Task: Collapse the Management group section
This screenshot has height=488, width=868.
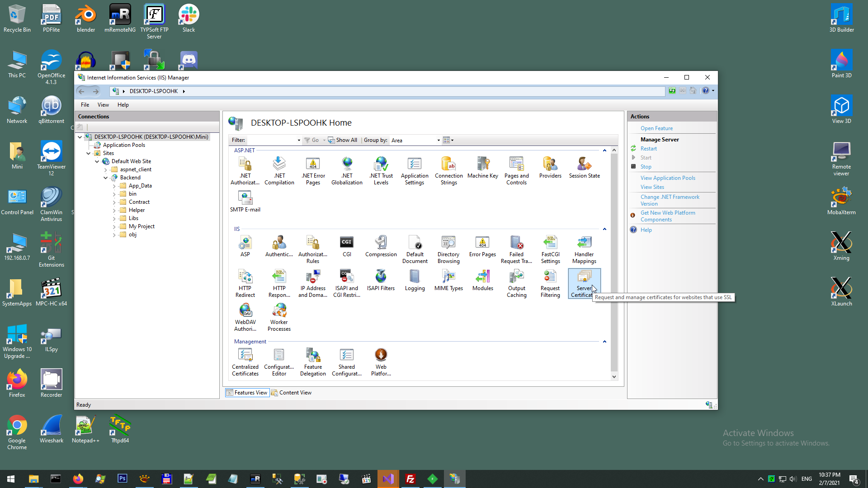Action: coord(604,342)
